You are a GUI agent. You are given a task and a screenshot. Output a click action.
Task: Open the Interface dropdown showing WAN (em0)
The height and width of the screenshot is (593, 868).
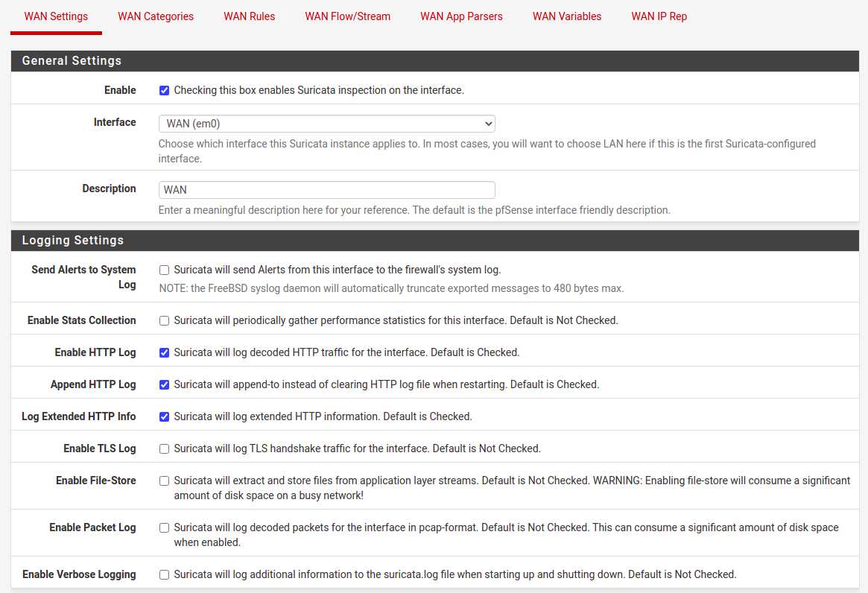[326, 124]
